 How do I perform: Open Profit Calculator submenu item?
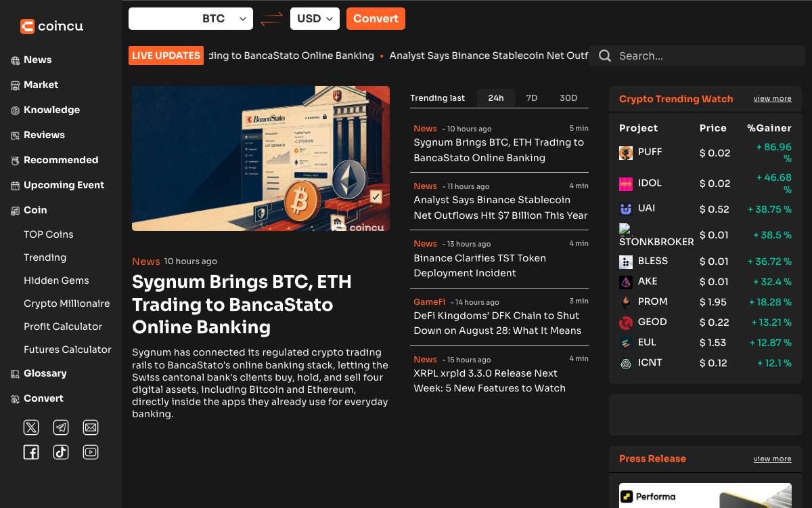63,326
